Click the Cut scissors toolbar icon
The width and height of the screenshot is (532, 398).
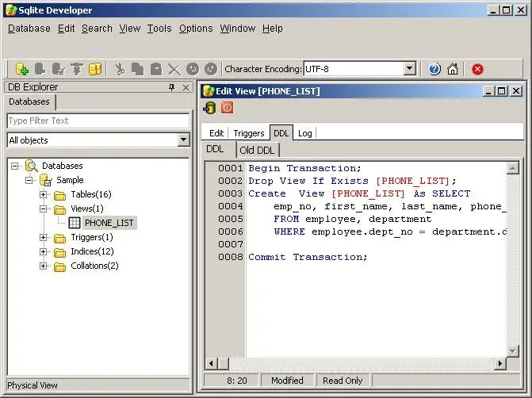[x=120, y=69]
